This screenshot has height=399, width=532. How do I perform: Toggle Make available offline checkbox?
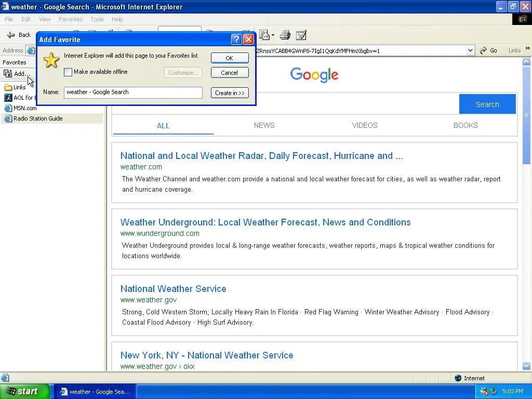[x=68, y=72]
